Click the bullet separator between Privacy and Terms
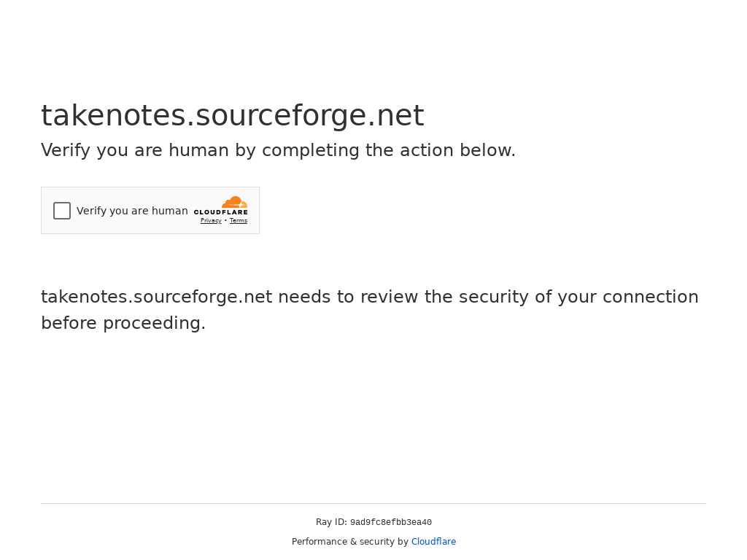This screenshot has width=747, height=560. pyautogui.click(x=225, y=220)
